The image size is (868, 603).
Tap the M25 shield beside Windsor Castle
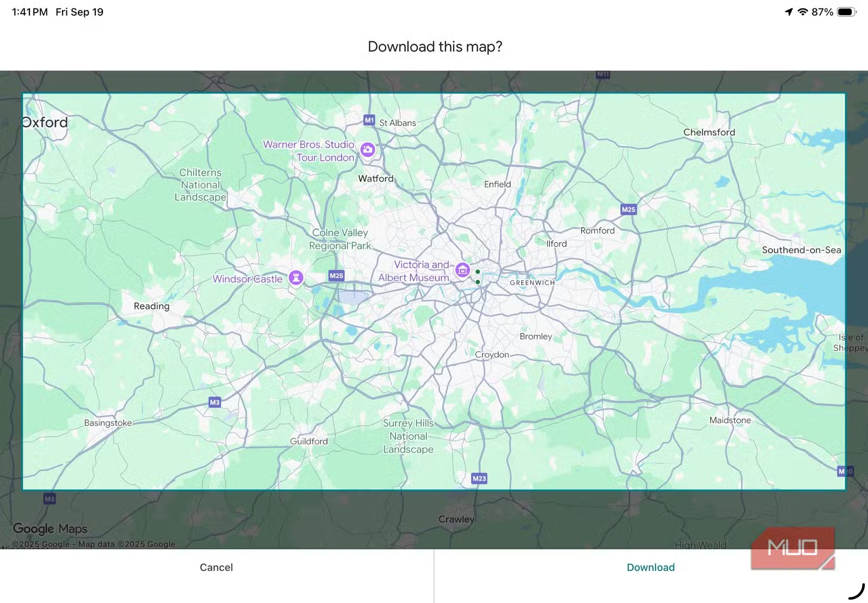tap(336, 275)
